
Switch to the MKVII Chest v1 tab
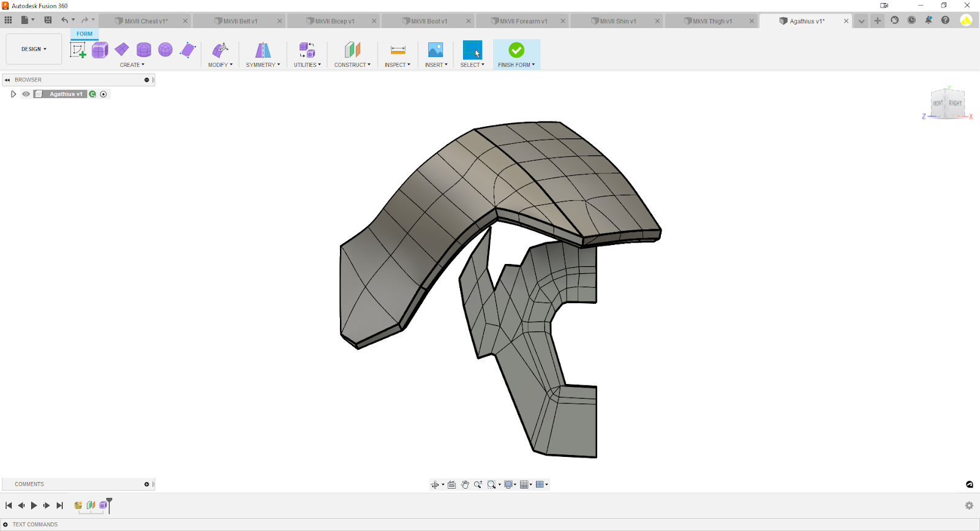(x=145, y=21)
